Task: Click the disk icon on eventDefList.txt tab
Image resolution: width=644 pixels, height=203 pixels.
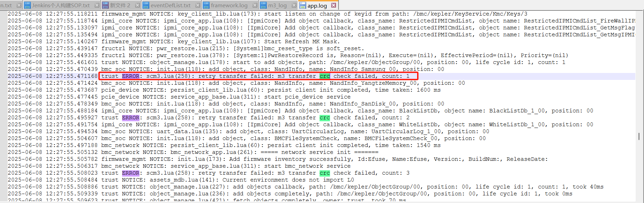Action: [146, 6]
